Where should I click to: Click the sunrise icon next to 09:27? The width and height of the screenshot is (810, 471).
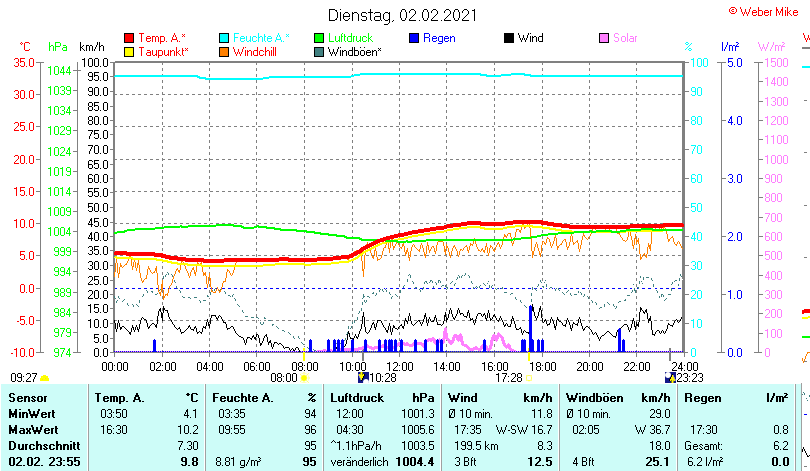click(x=44, y=378)
